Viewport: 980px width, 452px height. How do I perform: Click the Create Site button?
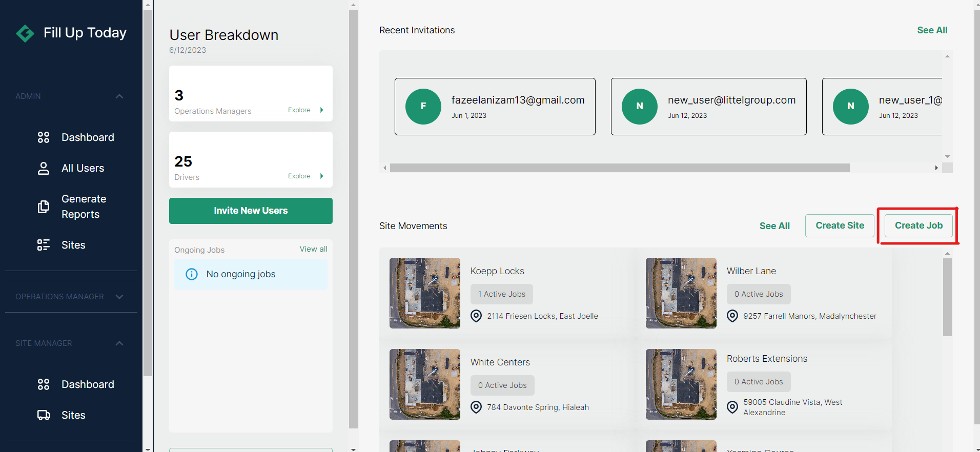(x=840, y=225)
